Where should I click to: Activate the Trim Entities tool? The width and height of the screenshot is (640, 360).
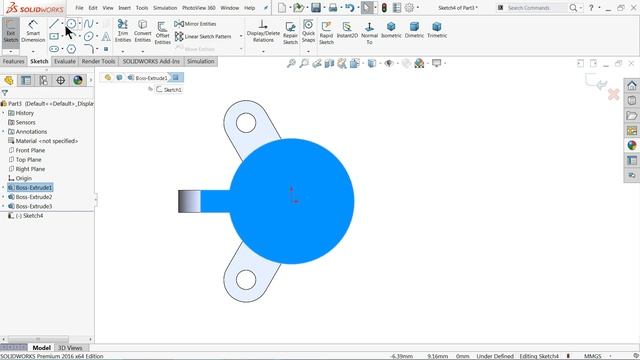pos(122,31)
